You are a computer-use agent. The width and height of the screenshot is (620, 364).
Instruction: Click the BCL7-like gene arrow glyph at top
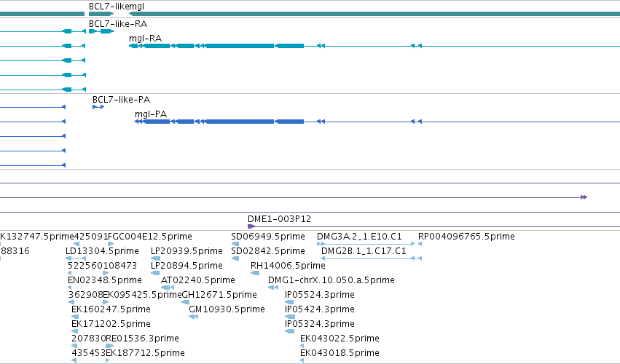[x=101, y=14]
